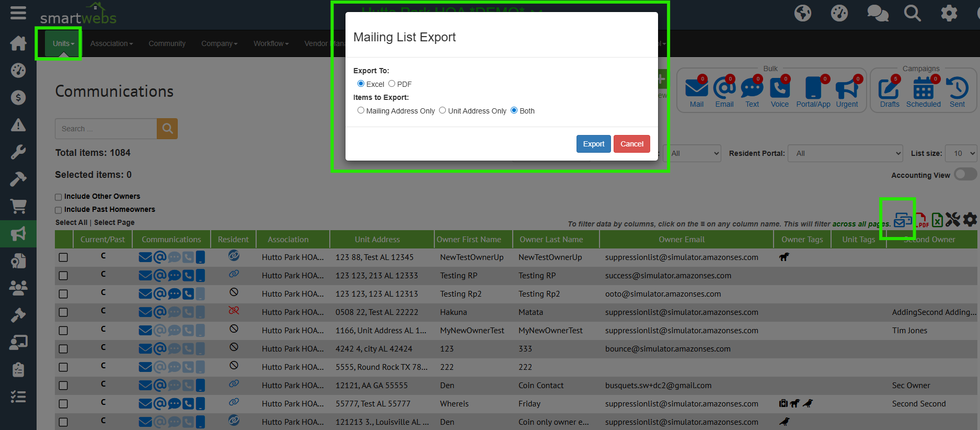Click into the Search input field
Screen dimensions: 980x430
click(106, 129)
